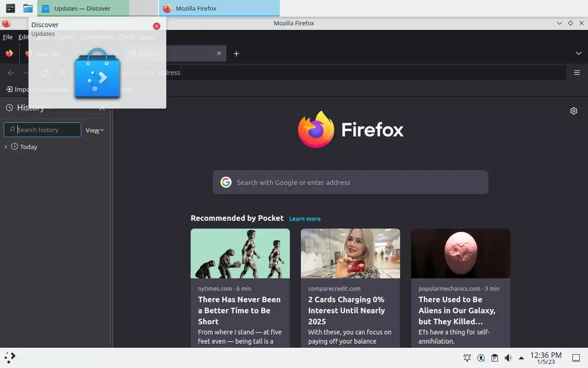
Task: Close the second New Tab tab
Action: 219,54
